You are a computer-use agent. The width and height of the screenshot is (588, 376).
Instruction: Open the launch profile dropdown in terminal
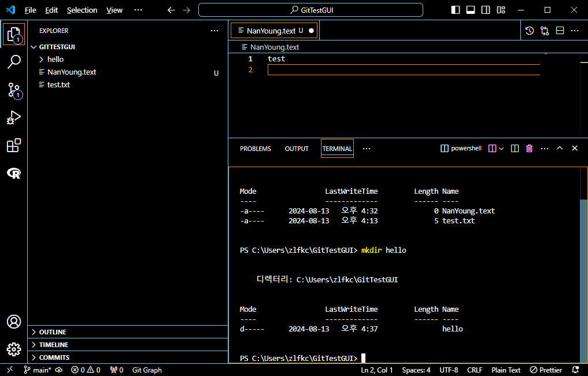[x=501, y=149]
